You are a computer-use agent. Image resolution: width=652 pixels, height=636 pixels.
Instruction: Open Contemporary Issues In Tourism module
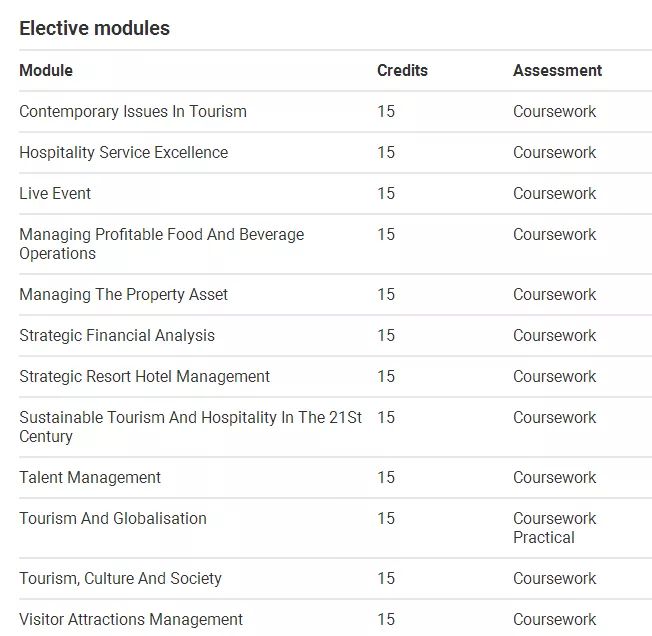click(x=133, y=111)
